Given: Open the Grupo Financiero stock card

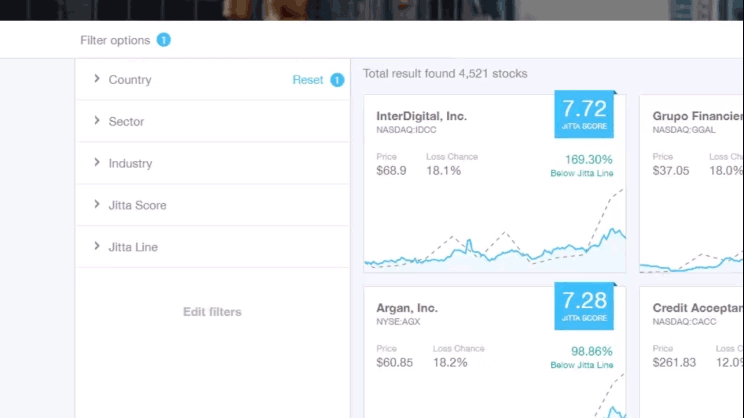Looking at the screenshot, I should coord(691,184).
